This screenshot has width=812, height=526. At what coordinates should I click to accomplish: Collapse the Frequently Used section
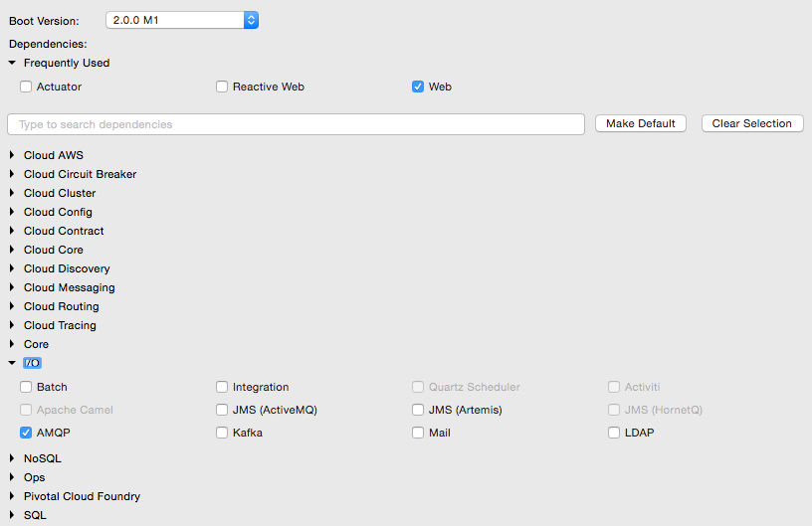(12, 63)
